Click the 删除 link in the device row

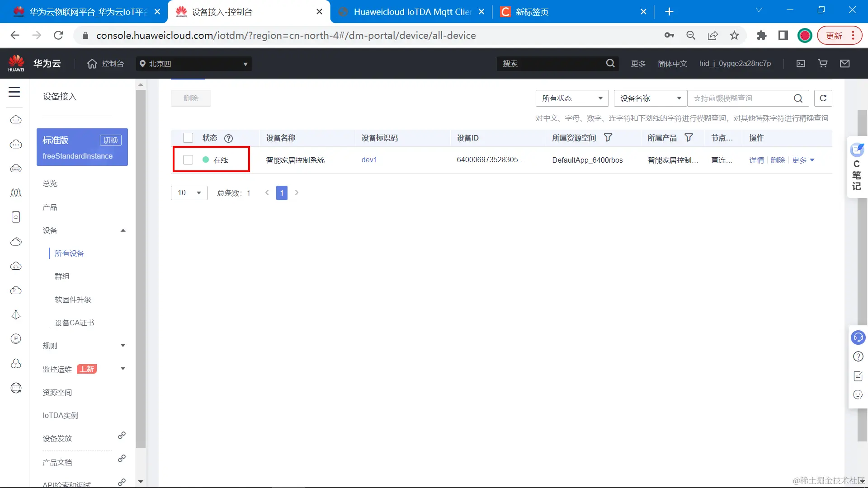pyautogui.click(x=778, y=160)
